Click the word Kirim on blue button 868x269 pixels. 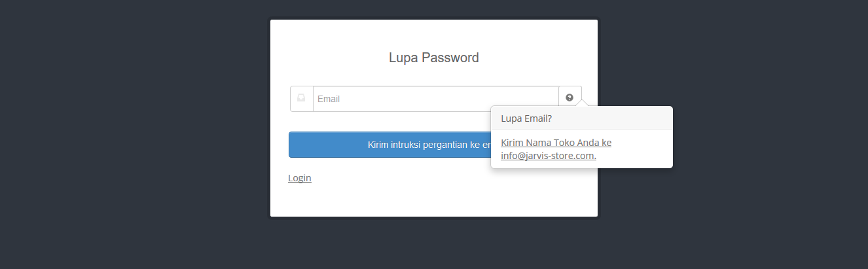[x=378, y=145]
